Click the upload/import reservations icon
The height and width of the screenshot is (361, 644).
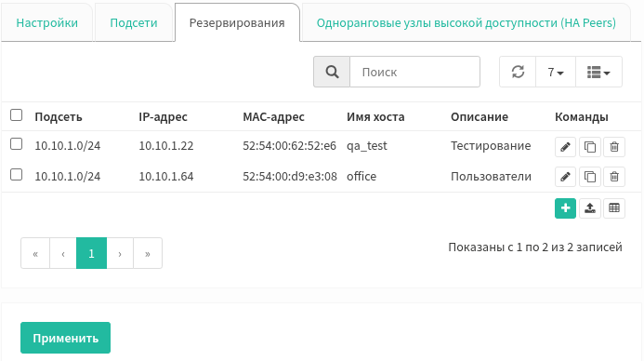pyautogui.click(x=590, y=208)
